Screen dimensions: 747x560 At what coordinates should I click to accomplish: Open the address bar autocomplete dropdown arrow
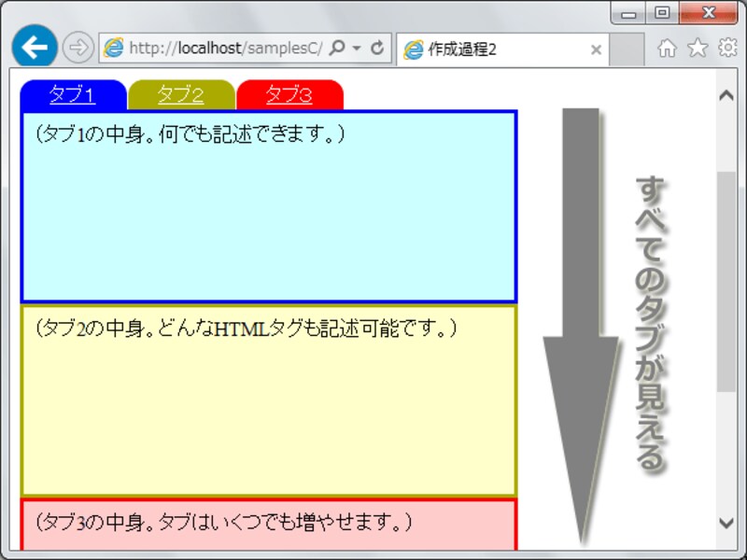[x=357, y=49]
